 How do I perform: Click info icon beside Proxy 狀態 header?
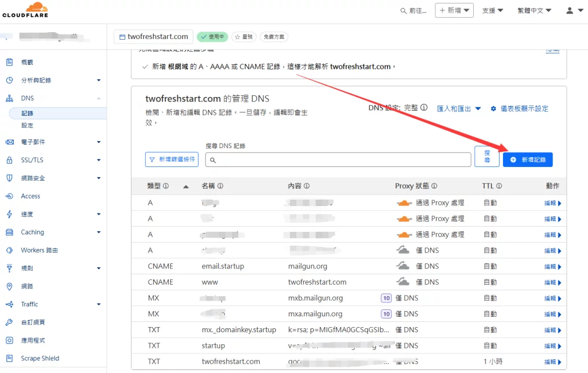tap(434, 186)
